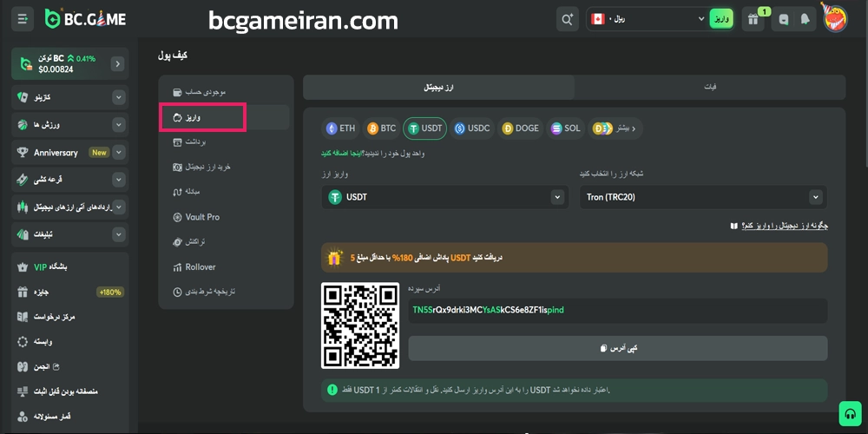Click the deposit address field
The image size is (868, 434).
coord(618,311)
